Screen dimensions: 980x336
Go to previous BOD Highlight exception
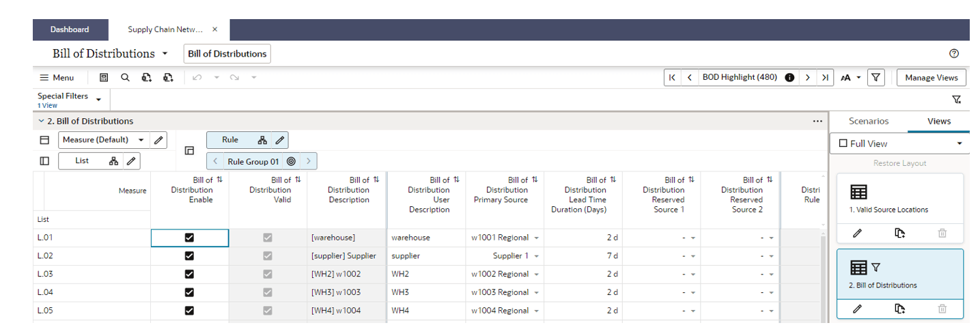coord(690,78)
